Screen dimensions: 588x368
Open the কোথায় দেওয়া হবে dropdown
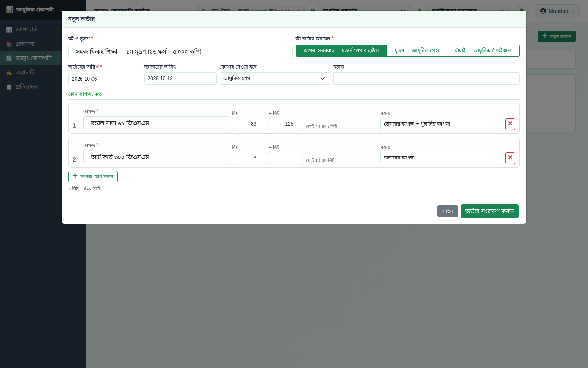click(275, 79)
